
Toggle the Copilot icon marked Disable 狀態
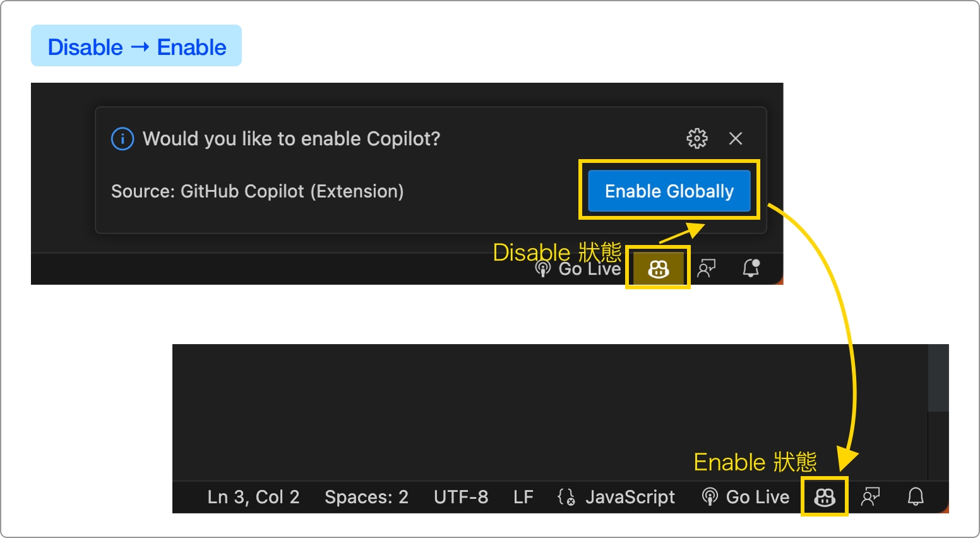(658, 269)
